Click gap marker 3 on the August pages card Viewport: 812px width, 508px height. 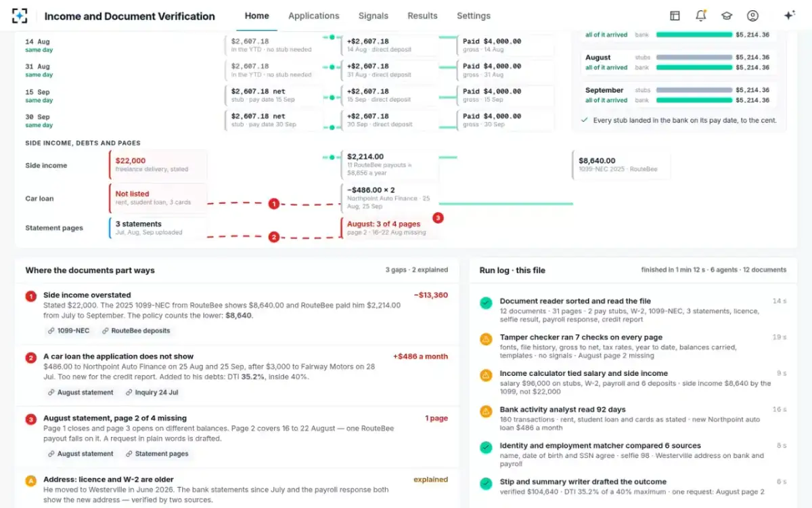pyautogui.click(x=438, y=218)
